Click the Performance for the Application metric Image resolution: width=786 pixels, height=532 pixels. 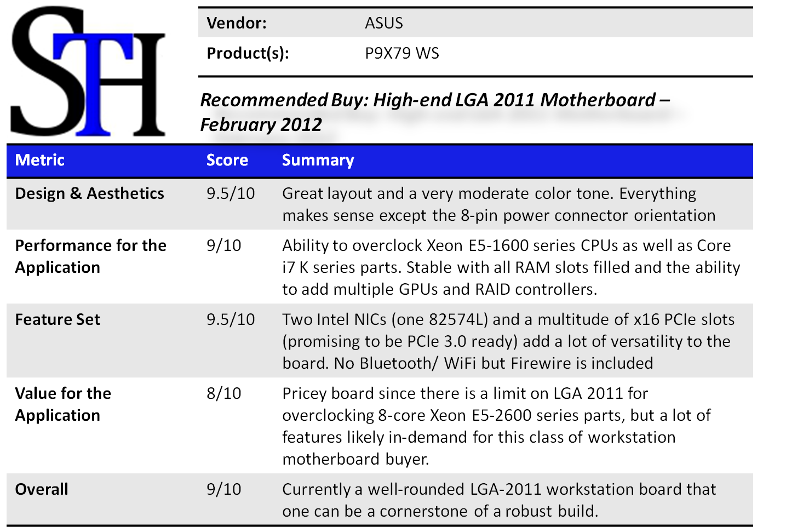click(91, 256)
